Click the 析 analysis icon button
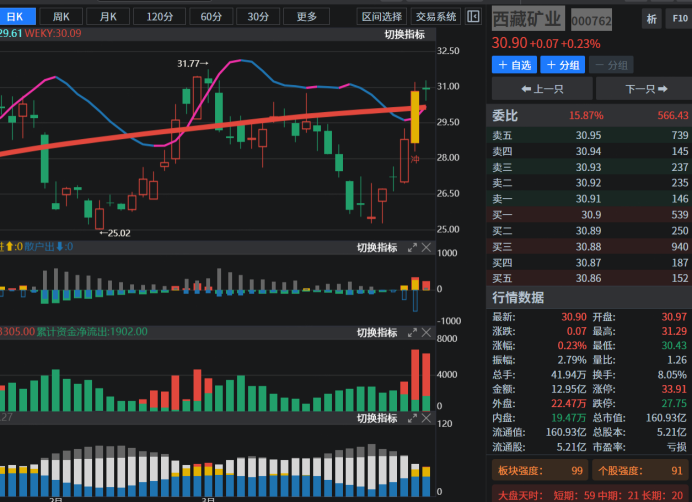692x502 pixels. pyautogui.click(x=651, y=19)
